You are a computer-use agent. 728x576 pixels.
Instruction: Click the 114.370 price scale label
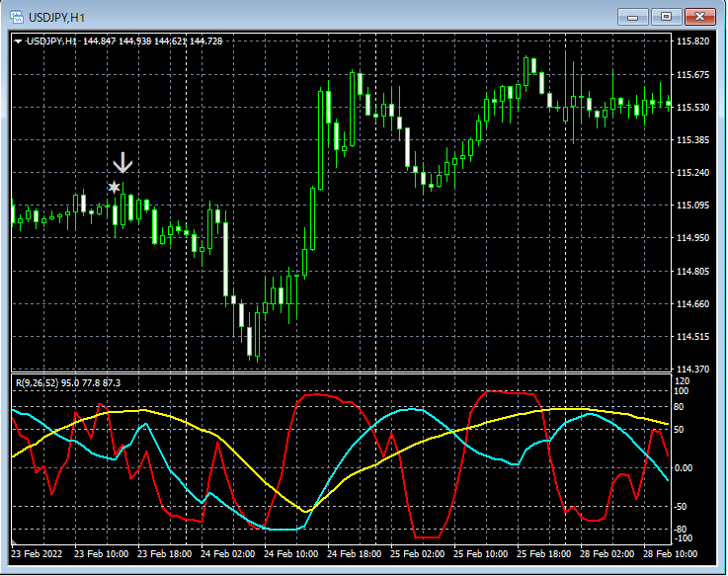[x=693, y=370]
